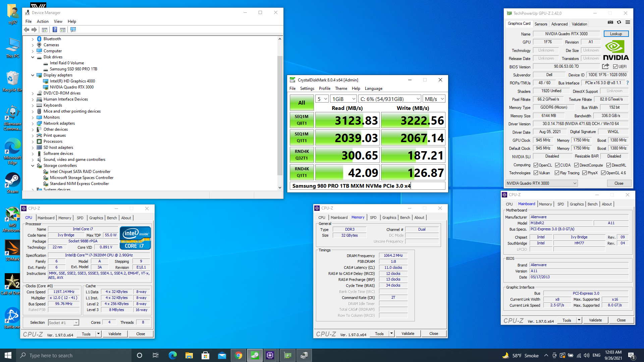Open CrystalDiskMark test size 1GiB dropdown

343,99
